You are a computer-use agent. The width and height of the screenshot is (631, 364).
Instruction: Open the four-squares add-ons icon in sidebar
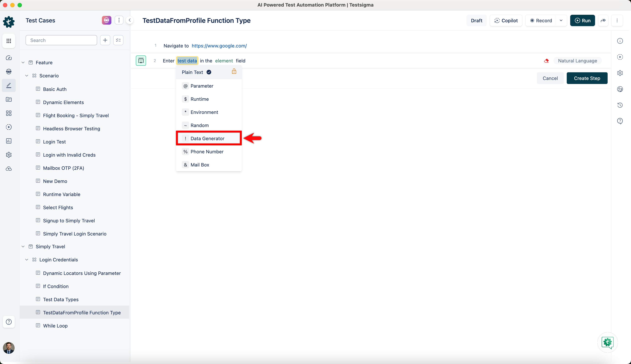9,113
